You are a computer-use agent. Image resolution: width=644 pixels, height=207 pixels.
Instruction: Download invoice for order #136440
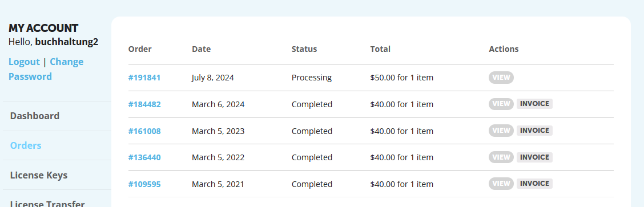tap(534, 157)
